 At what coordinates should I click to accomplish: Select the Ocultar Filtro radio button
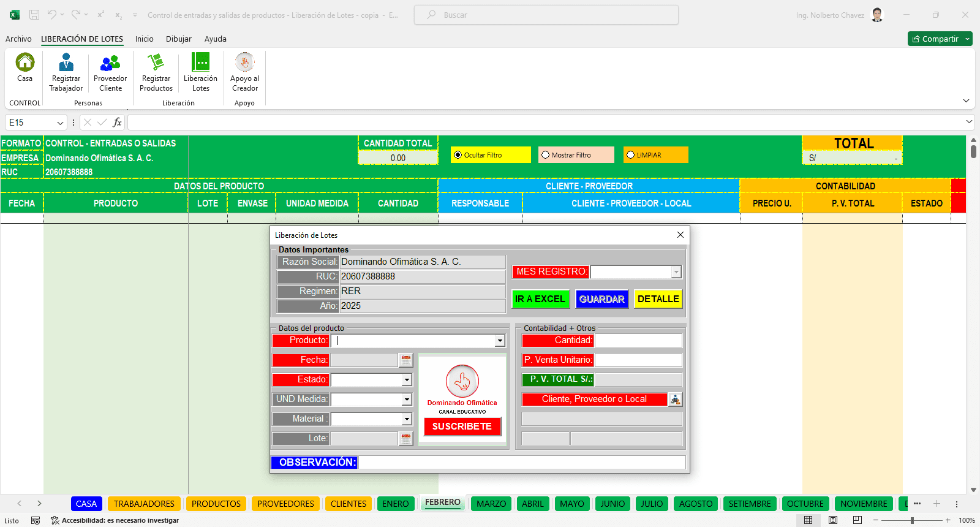458,155
